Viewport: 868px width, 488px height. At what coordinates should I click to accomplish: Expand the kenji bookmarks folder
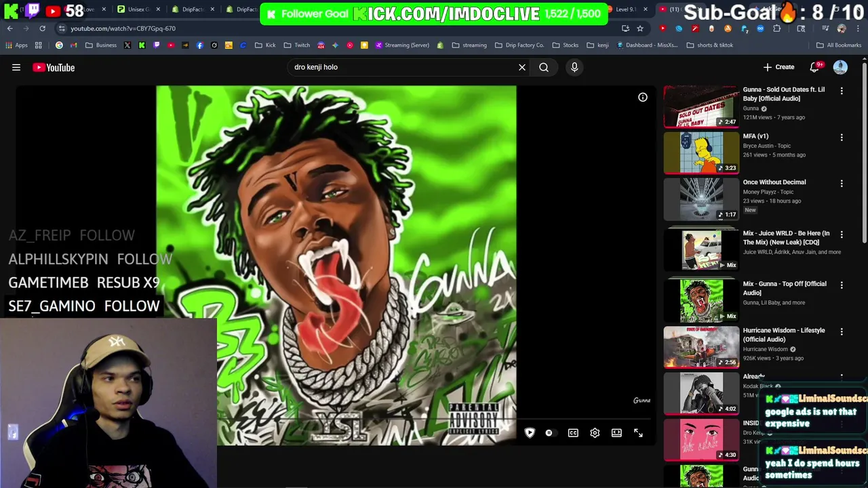[597, 45]
